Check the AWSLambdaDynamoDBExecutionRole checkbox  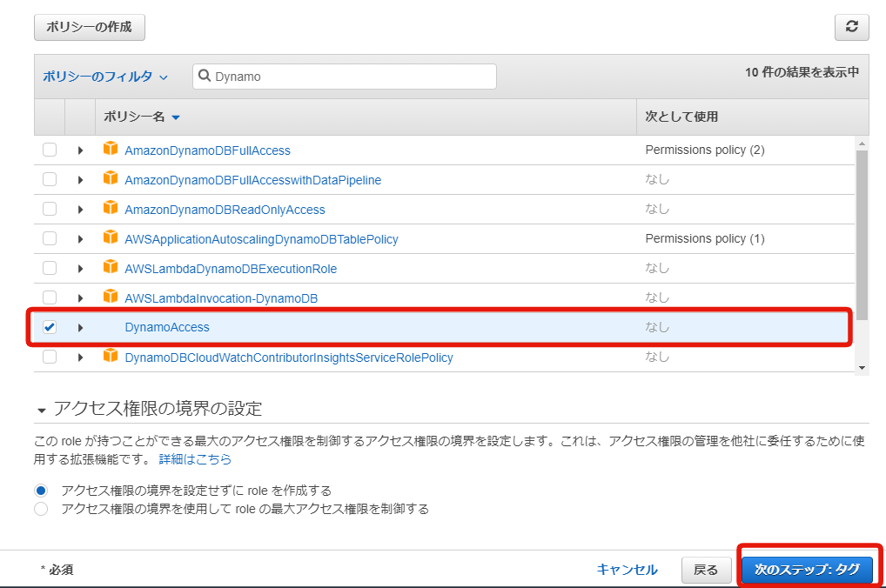(x=50, y=268)
